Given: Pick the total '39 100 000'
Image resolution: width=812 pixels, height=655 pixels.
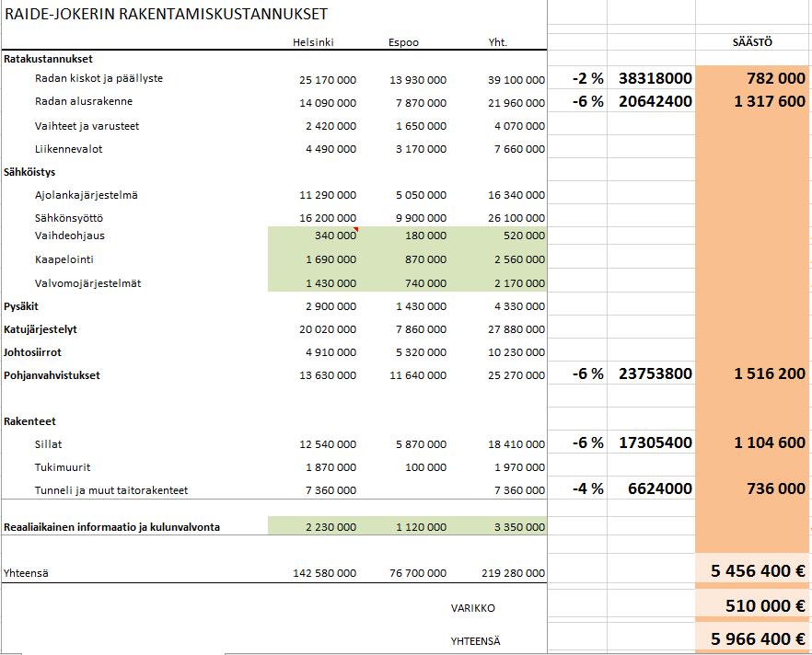Looking at the screenshot, I should coord(516,80).
